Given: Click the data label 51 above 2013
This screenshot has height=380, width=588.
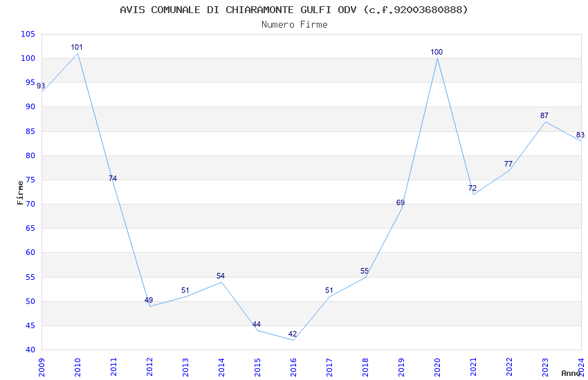Looking at the screenshot, I should coord(185,290).
